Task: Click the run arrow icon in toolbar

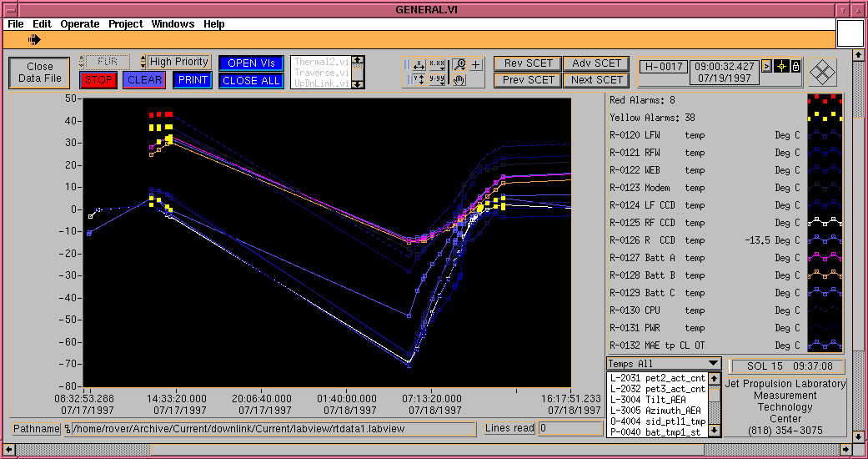Action: coord(34,39)
